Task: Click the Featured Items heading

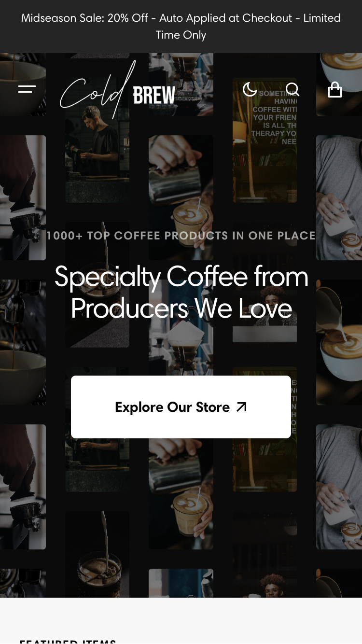Action: (x=68, y=641)
